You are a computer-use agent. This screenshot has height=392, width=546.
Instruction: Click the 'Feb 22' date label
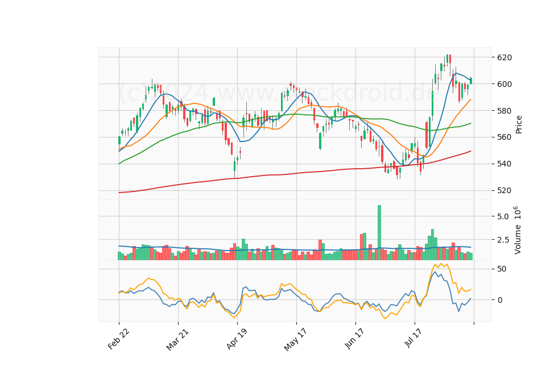118,339
